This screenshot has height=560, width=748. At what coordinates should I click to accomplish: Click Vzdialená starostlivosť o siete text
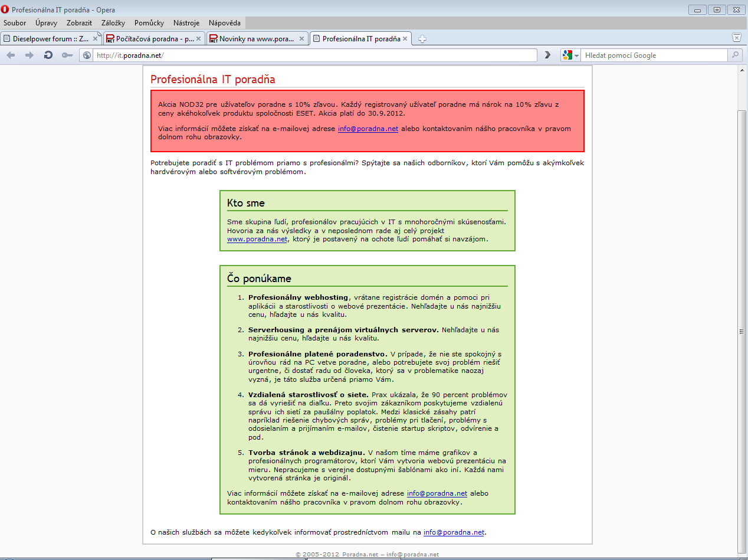[x=309, y=395]
